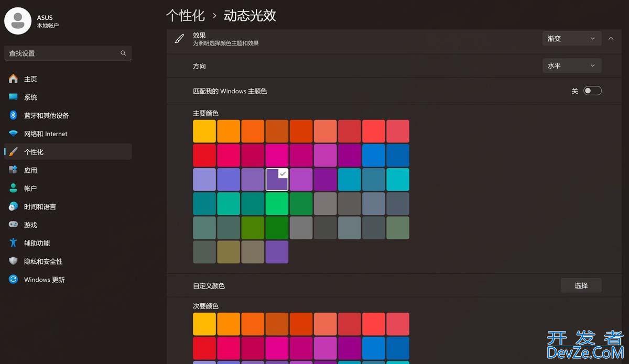This screenshot has width=629, height=364.
Task: Open Windows 更新 page
Action: point(68,279)
